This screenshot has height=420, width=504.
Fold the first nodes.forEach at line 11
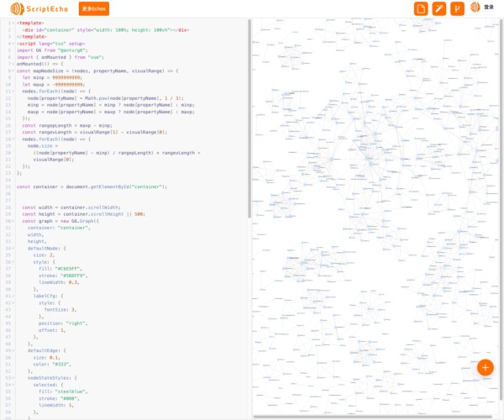(13, 92)
